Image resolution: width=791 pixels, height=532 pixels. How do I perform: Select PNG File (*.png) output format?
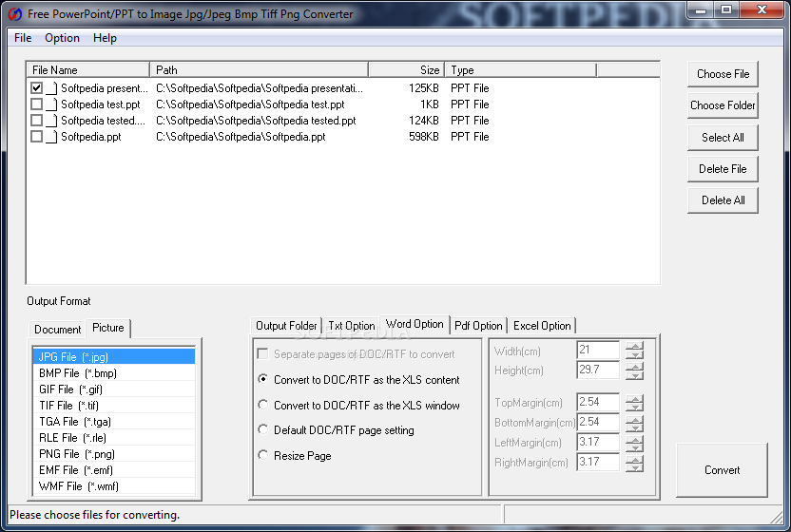click(x=114, y=454)
